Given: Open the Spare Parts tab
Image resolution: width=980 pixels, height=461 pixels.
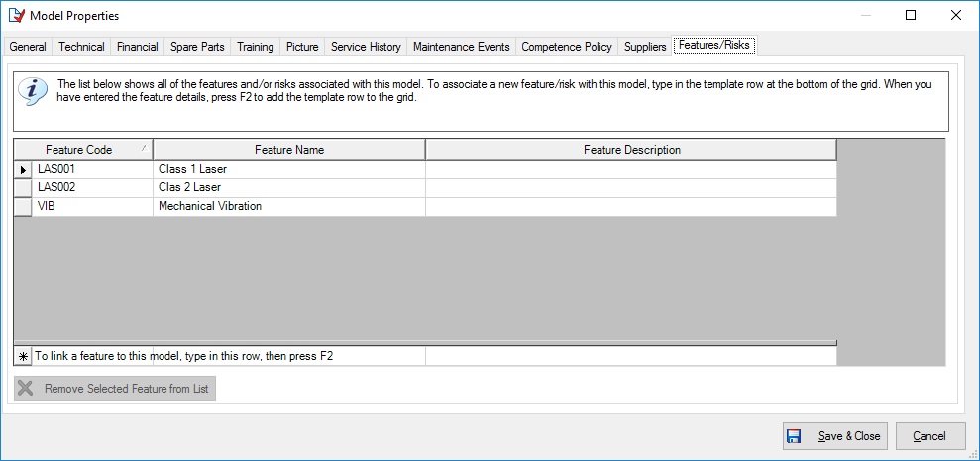Looking at the screenshot, I should pyautogui.click(x=197, y=47).
